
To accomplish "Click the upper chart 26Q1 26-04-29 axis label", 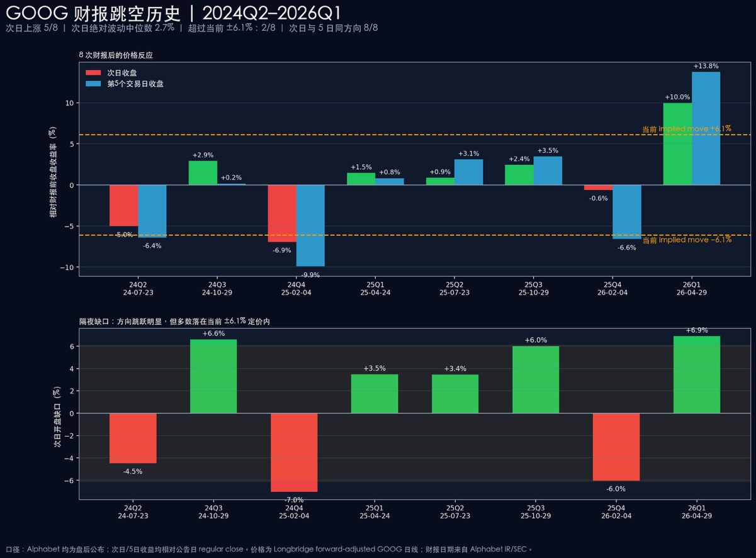I will [x=692, y=289].
